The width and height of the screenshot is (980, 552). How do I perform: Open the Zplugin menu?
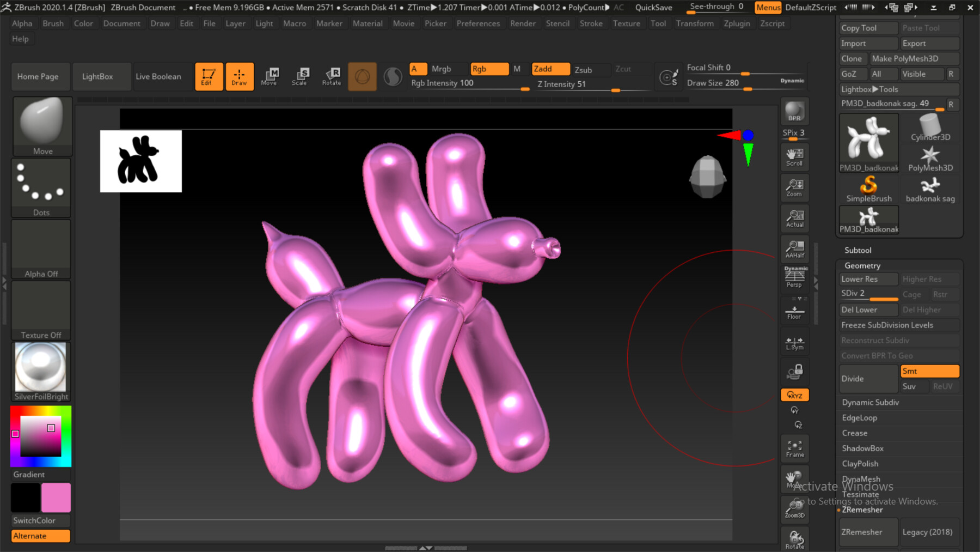coord(737,23)
